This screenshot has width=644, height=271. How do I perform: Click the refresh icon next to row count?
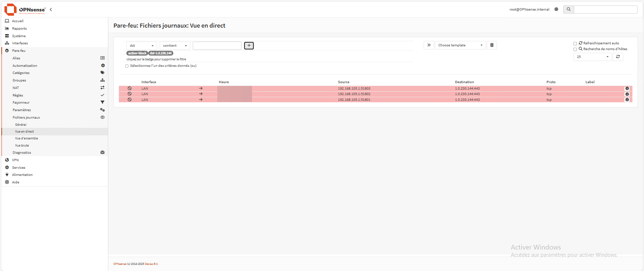click(x=618, y=57)
